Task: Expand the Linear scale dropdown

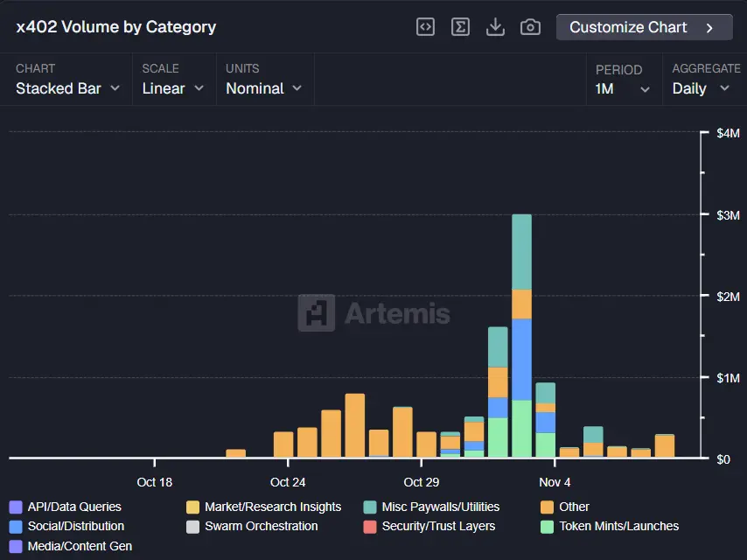Action: pyautogui.click(x=173, y=88)
